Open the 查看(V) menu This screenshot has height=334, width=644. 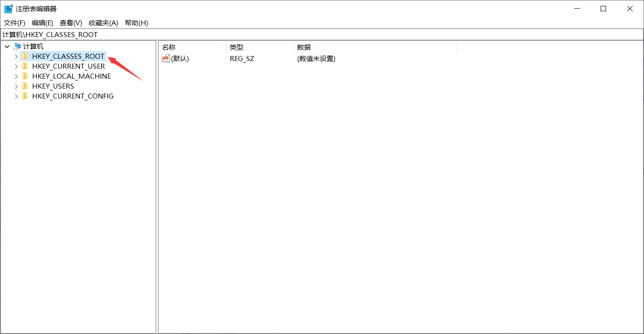[x=71, y=23]
